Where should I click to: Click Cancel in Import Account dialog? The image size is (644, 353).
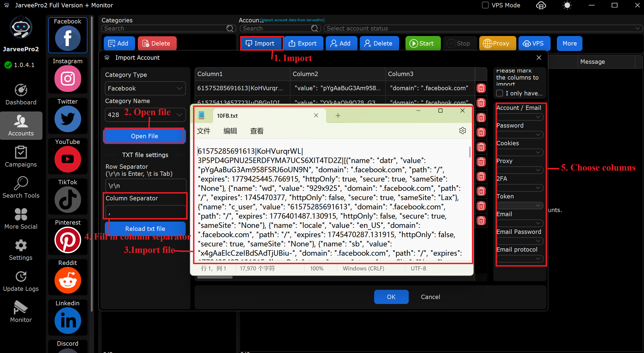[x=431, y=297]
